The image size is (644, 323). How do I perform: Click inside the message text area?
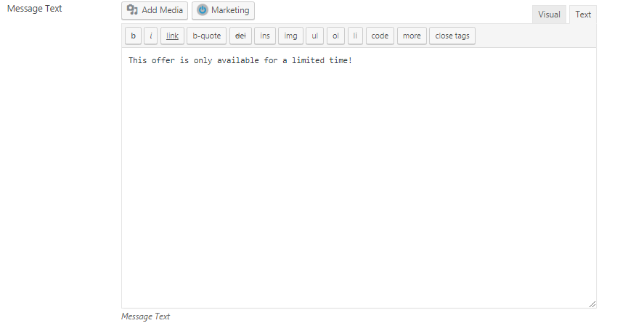pos(359,178)
